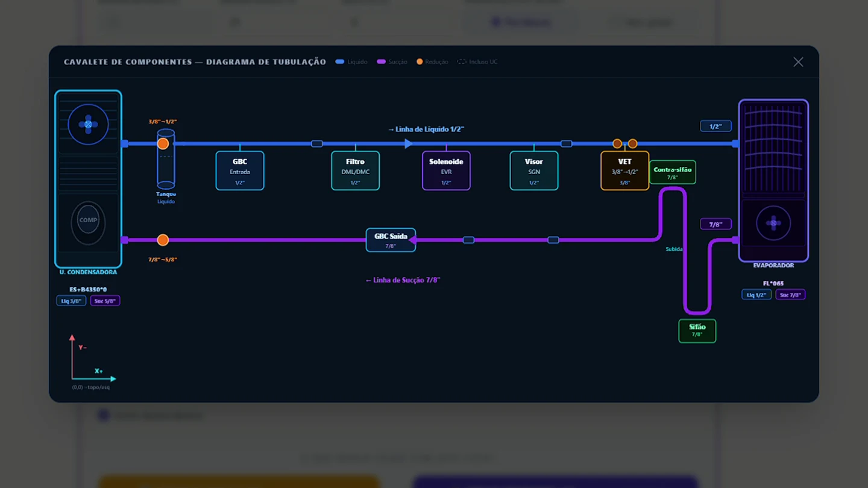Screen dimensions: 868x488
Task: Select the Sifão 7/8" box
Action: point(697,331)
